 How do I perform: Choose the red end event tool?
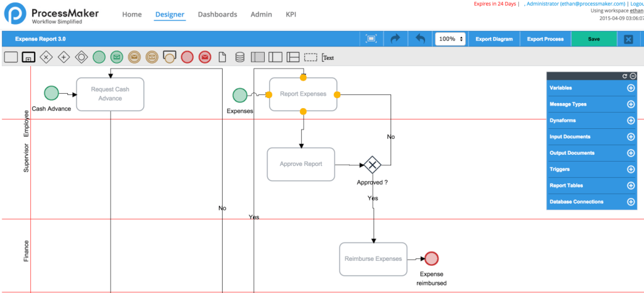pos(187,57)
